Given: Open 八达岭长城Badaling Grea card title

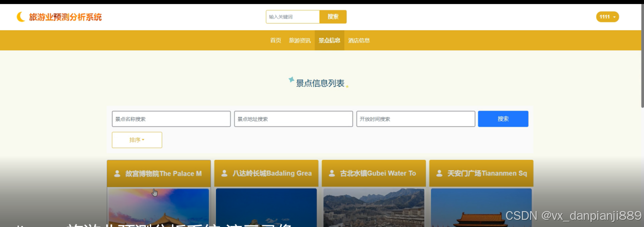Looking at the screenshot, I should coord(272,174).
